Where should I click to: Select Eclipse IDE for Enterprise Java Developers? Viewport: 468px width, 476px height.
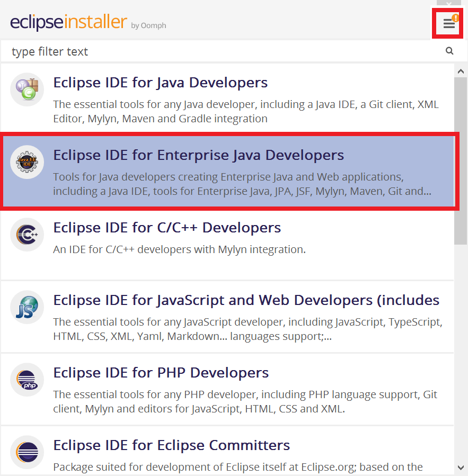pos(227,171)
